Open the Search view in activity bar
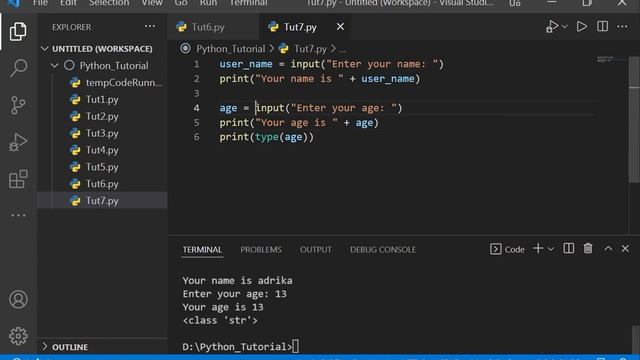Screen dimensions: 640x360 pos(18,68)
